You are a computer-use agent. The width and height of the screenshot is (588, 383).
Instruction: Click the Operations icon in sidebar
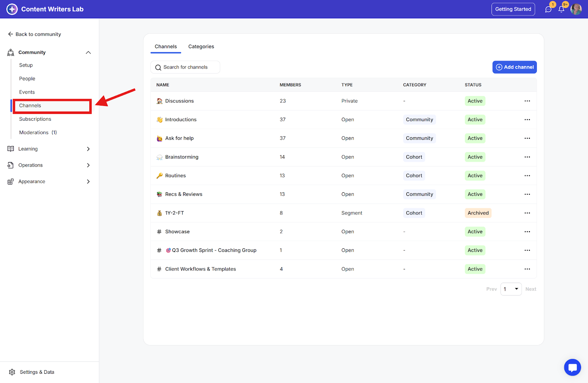click(11, 165)
